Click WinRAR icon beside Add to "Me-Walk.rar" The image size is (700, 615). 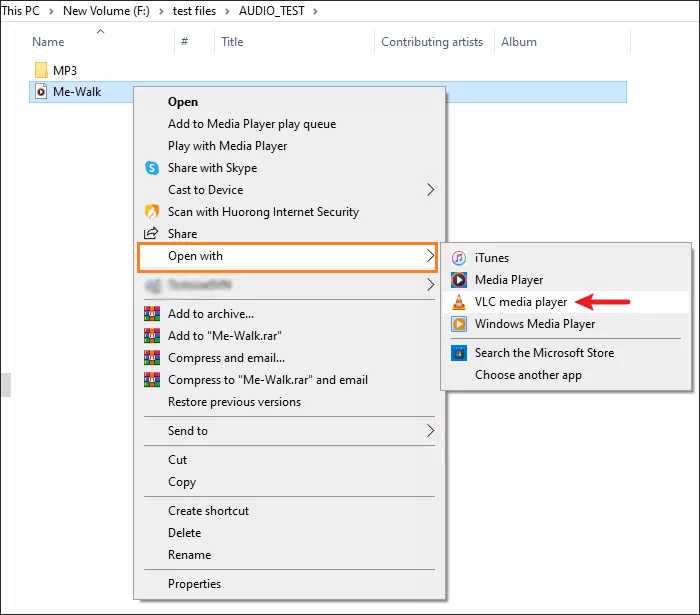(x=152, y=336)
